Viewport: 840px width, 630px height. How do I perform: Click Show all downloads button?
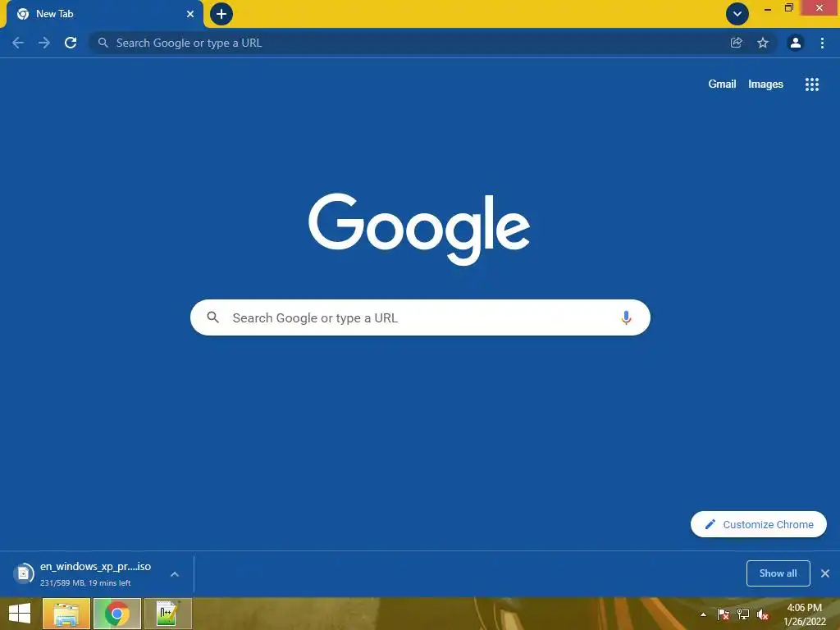click(778, 573)
